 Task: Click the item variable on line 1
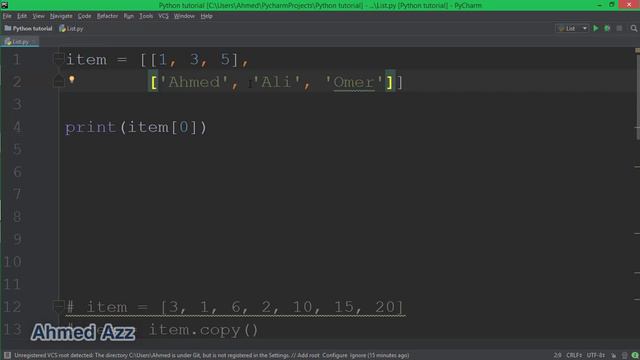pos(86,60)
